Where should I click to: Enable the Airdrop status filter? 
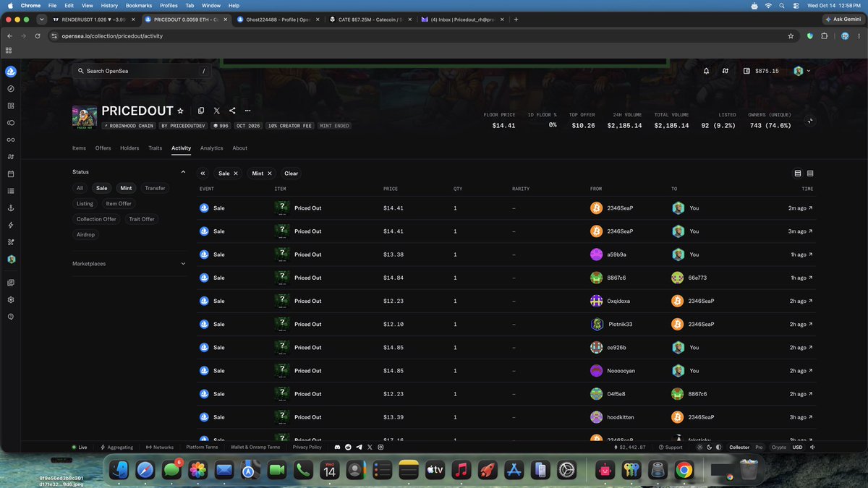pos(85,235)
